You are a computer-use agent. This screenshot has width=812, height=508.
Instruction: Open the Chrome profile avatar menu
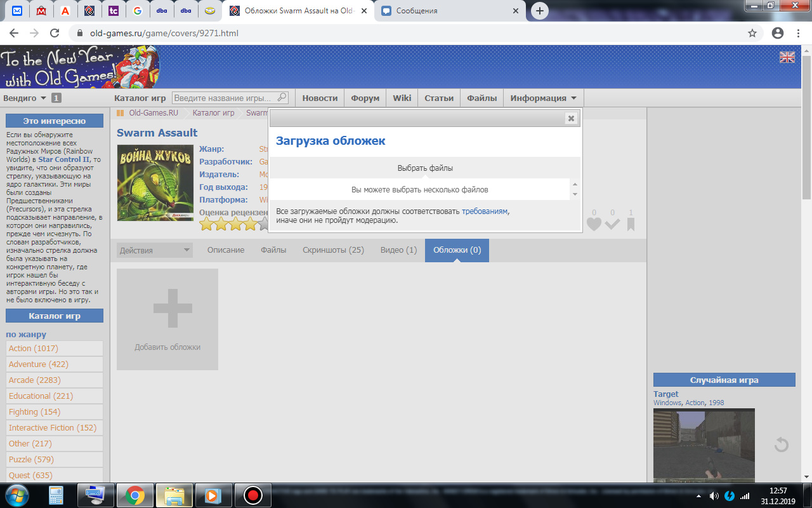tap(778, 33)
